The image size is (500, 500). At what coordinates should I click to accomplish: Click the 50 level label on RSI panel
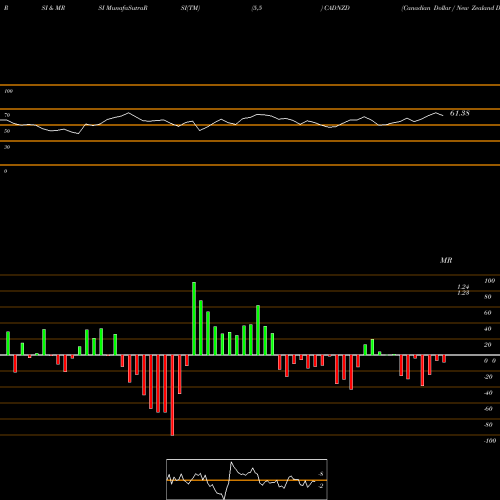point(7,131)
